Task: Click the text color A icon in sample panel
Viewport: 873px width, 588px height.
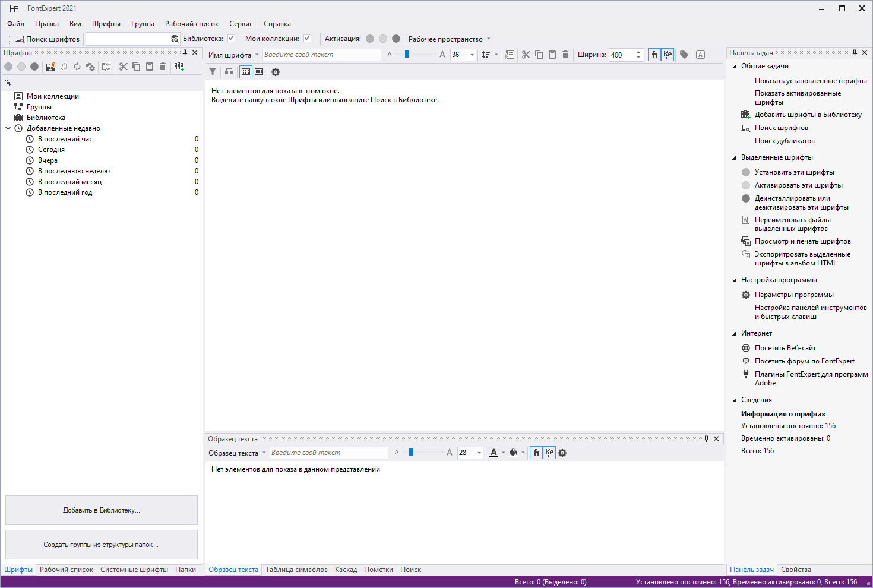Action: pyautogui.click(x=494, y=453)
